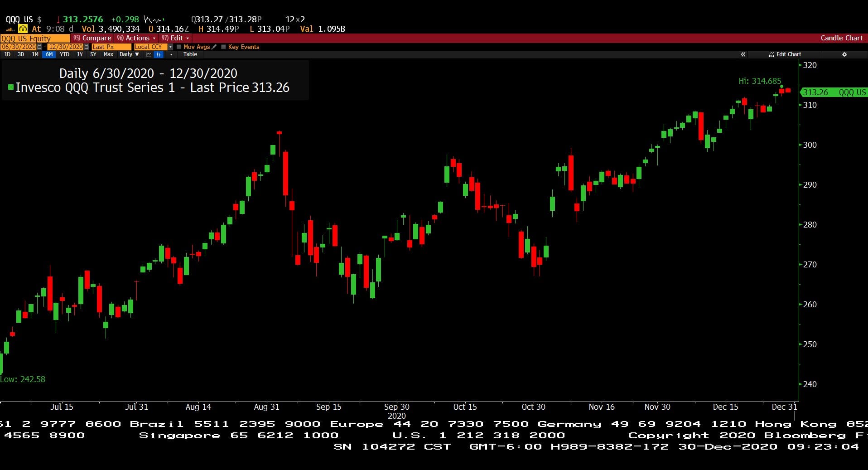Screen dimensions: 868x470
Task: Open the 96) Actions dropdown menu
Action: (x=136, y=38)
